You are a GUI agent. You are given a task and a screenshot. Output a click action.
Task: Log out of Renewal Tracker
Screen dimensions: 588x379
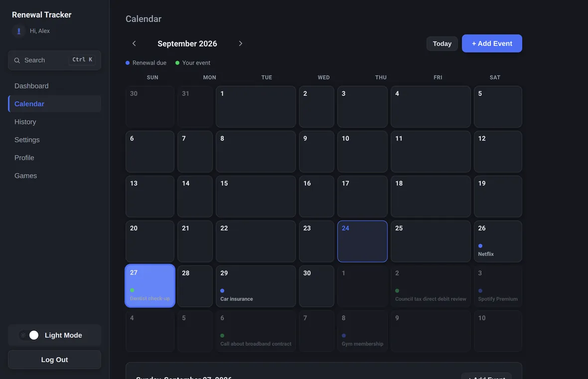click(x=54, y=360)
